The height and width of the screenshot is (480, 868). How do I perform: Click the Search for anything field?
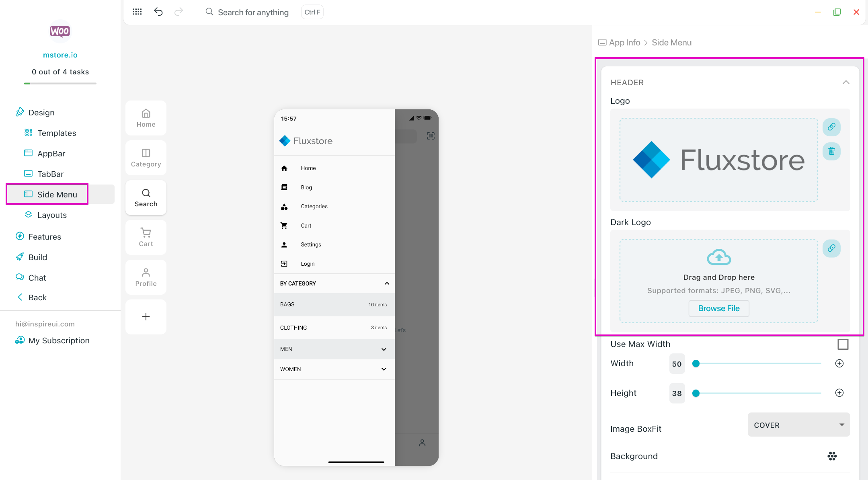pos(253,12)
